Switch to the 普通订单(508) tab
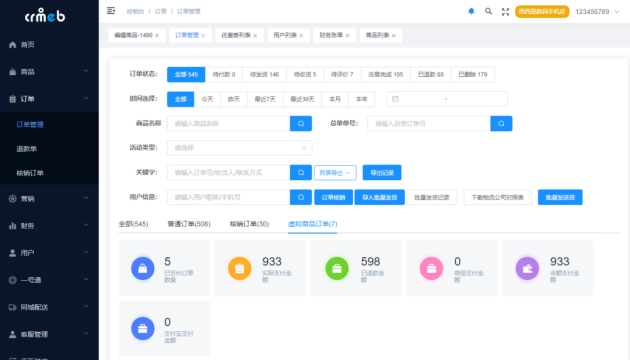Screen dimensions: 630x360 (189, 224)
